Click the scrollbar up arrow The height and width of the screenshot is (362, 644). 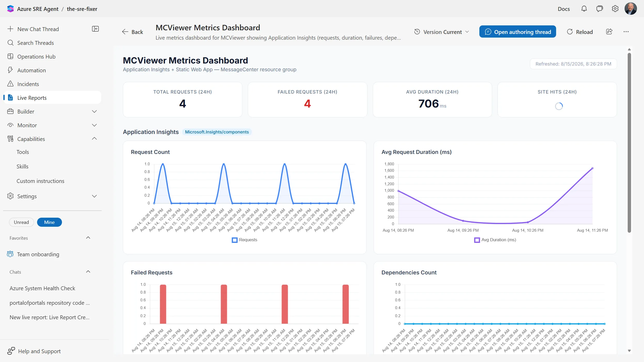629,49
